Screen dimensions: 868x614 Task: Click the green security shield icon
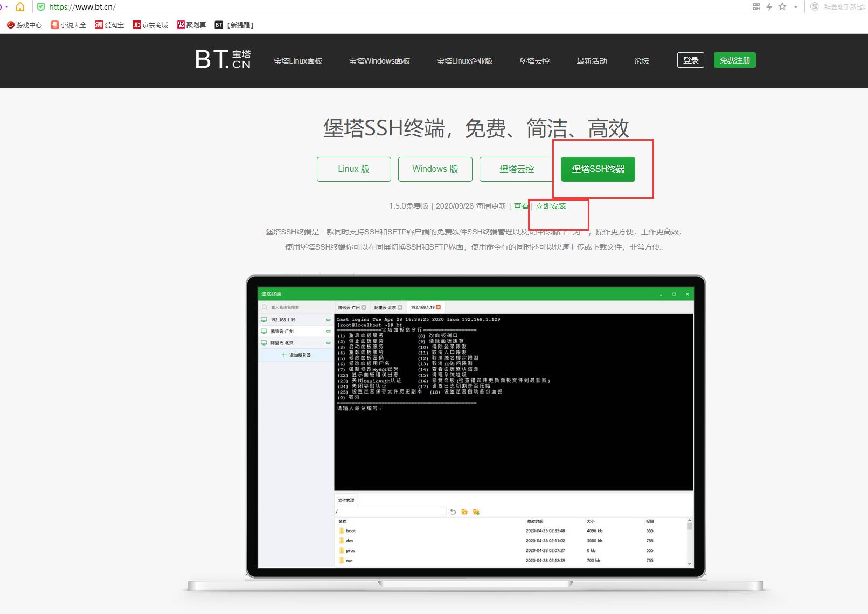coord(41,7)
